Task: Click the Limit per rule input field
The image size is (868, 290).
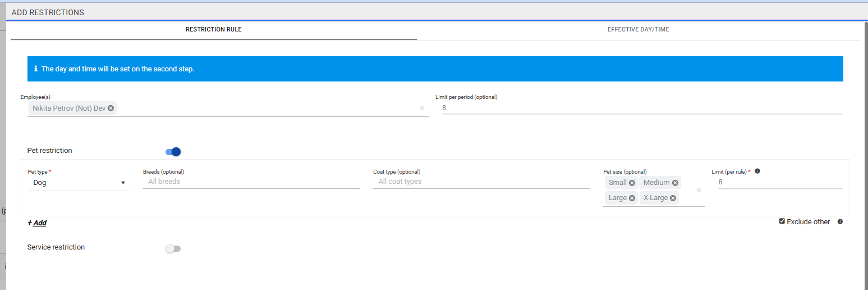Action: (x=779, y=183)
